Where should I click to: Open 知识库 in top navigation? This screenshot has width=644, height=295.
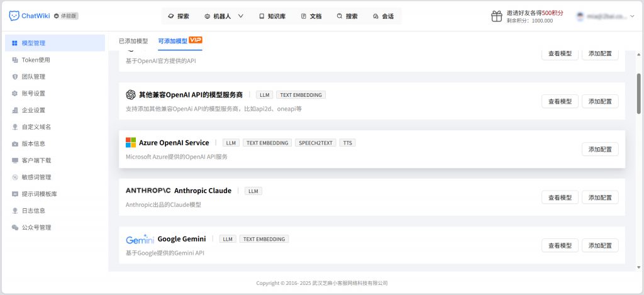(x=272, y=16)
